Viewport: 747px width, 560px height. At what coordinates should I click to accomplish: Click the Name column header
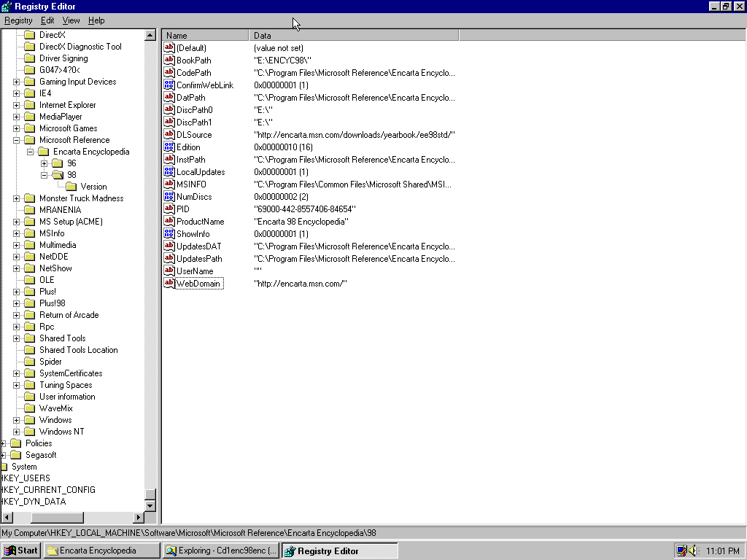point(205,35)
